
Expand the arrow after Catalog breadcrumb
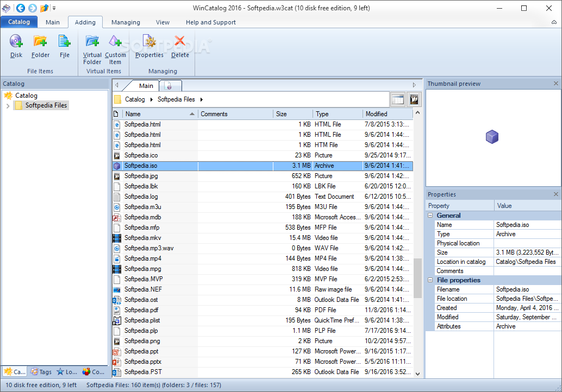(x=152, y=99)
